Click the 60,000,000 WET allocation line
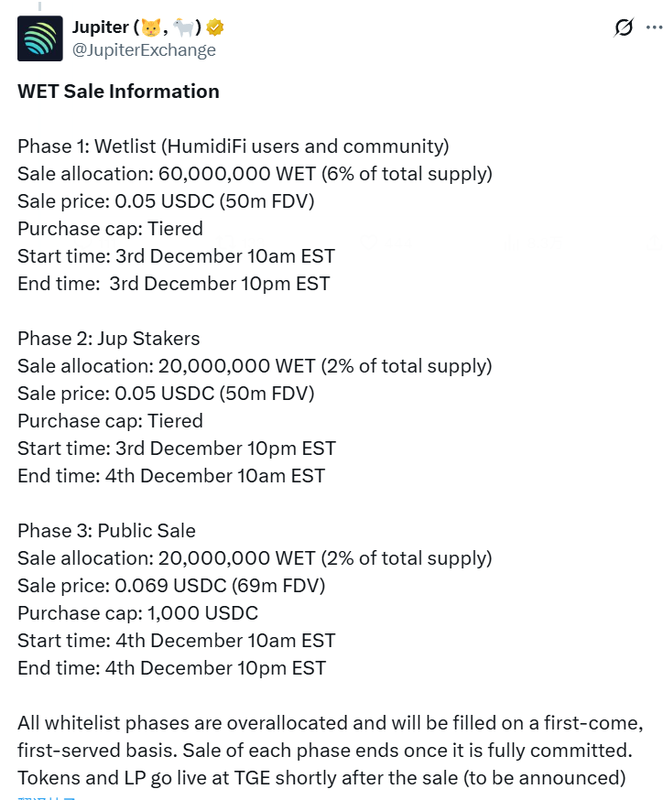This screenshot has height=800, width=663. 254,173
